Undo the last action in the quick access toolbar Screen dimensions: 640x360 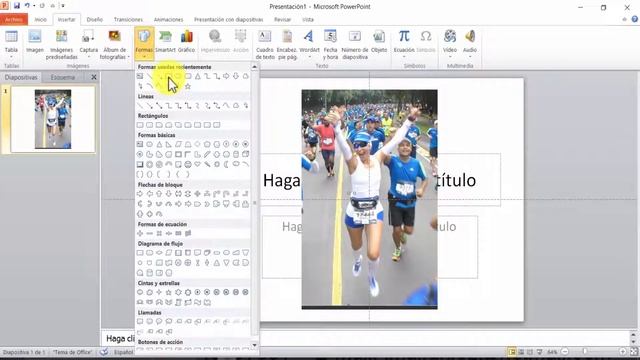point(27,6)
